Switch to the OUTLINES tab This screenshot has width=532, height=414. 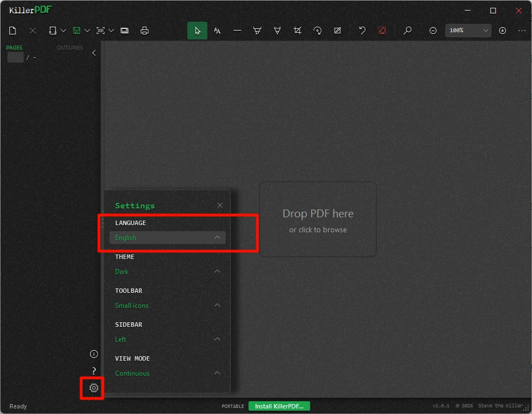tap(69, 47)
